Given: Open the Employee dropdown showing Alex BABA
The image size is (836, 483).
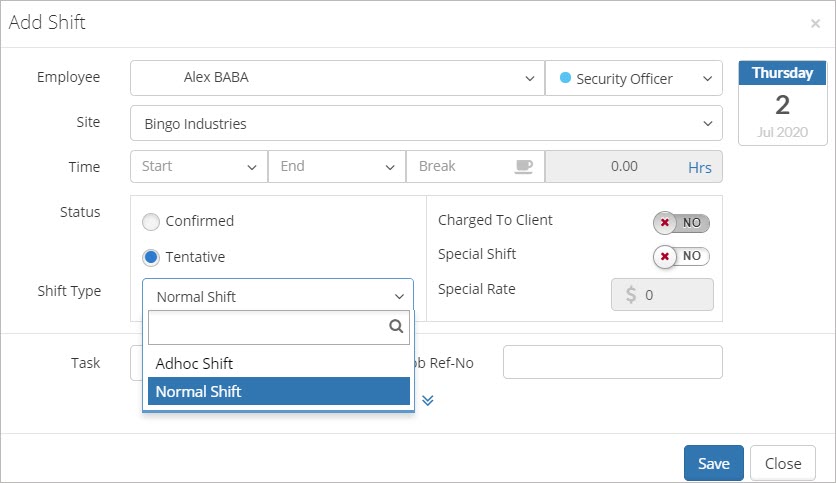Looking at the screenshot, I should (336, 78).
